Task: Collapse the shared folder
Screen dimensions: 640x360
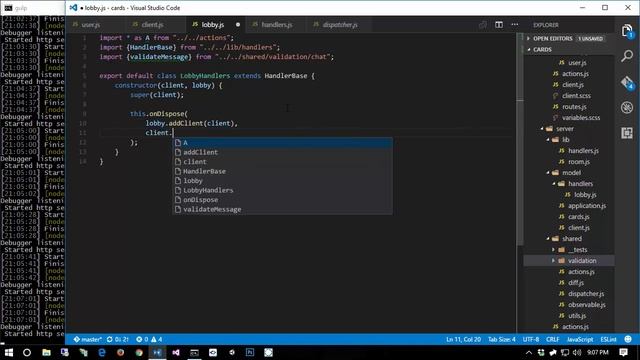Action: (548, 239)
